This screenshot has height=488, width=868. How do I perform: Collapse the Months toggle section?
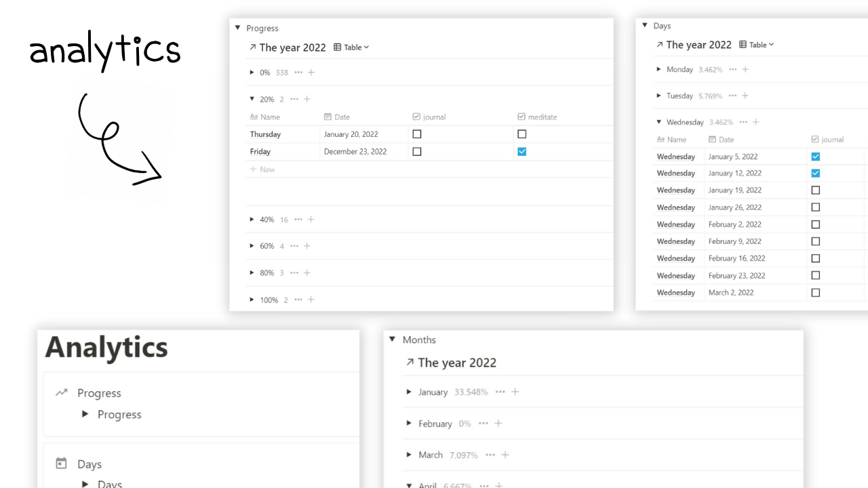[392, 340]
